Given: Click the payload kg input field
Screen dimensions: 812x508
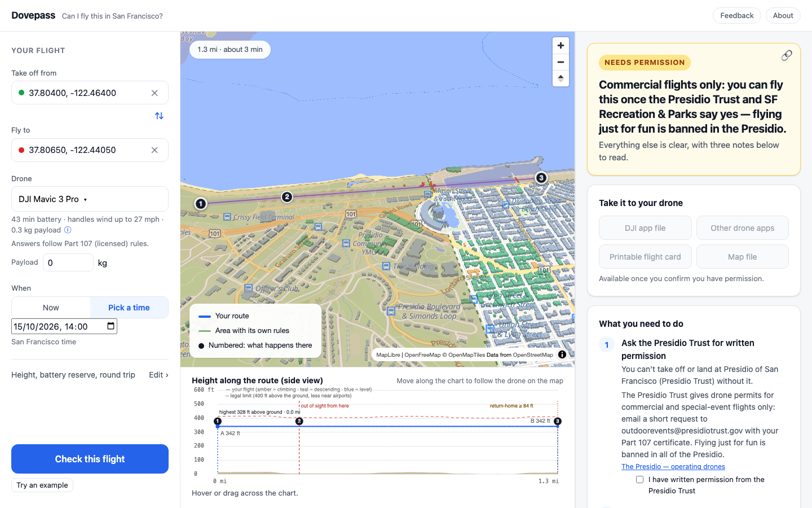Looking at the screenshot, I should [68, 262].
